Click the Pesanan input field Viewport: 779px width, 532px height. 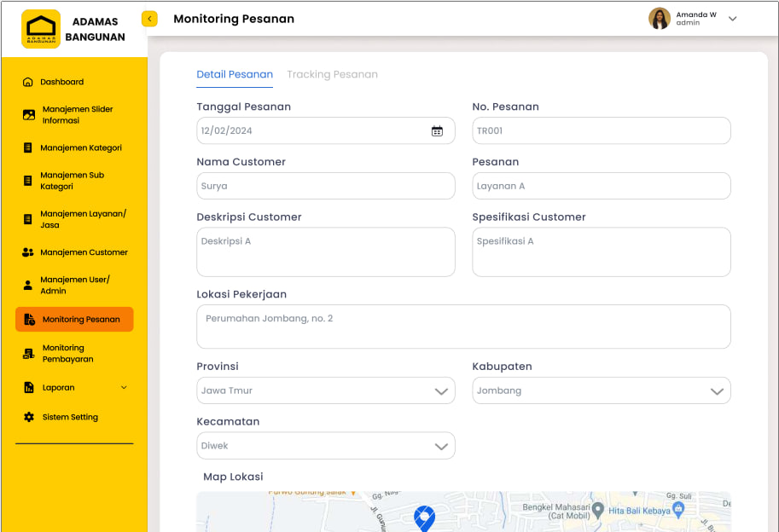tap(602, 186)
